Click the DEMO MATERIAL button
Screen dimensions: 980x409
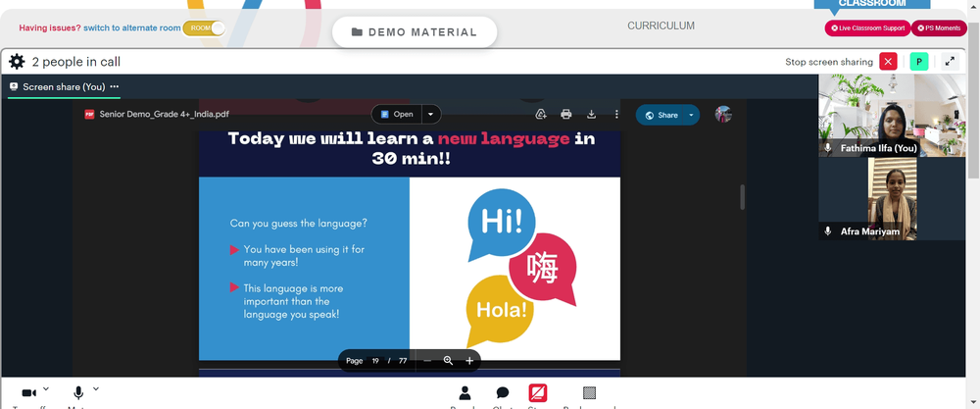click(x=415, y=32)
